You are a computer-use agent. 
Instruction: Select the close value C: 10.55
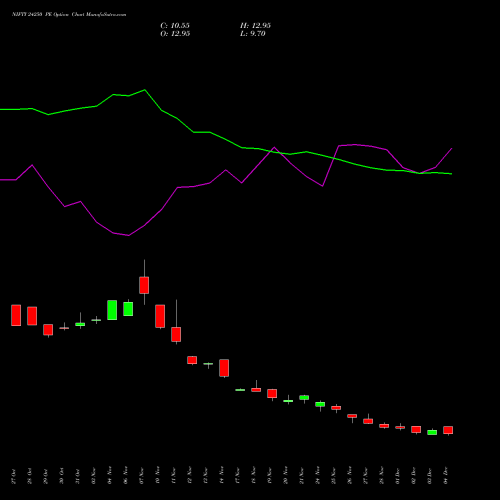pyautogui.click(x=175, y=26)
